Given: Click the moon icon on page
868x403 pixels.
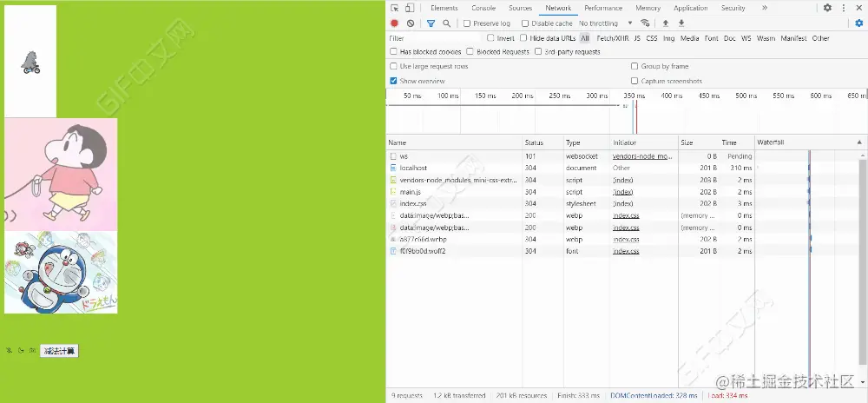Looking at the screenshot, I should click(x=21, y=350).
